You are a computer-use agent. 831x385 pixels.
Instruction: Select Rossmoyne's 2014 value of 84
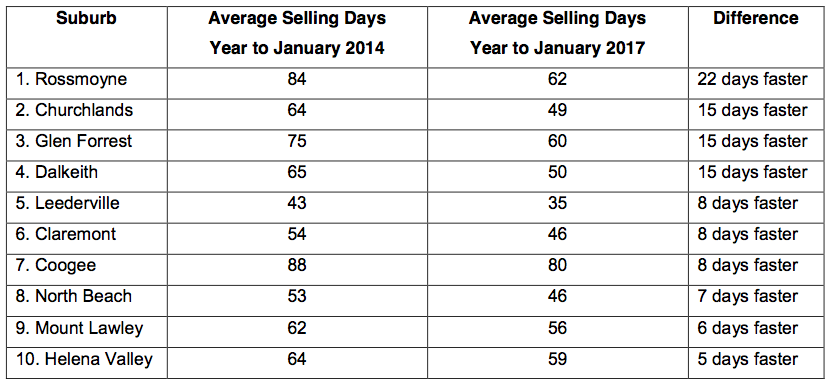pos(297,80)
